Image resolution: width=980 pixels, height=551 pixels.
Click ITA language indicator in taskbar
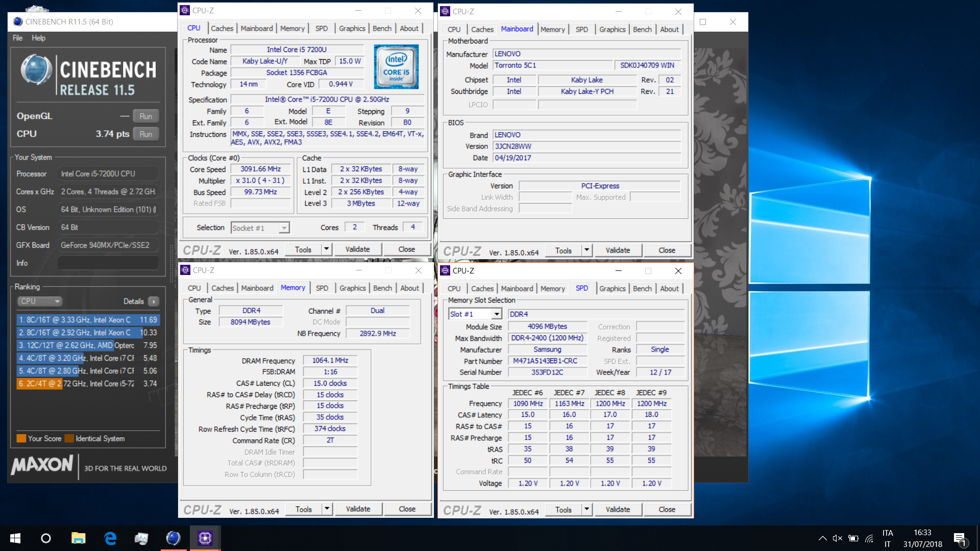tap(888, 538)
